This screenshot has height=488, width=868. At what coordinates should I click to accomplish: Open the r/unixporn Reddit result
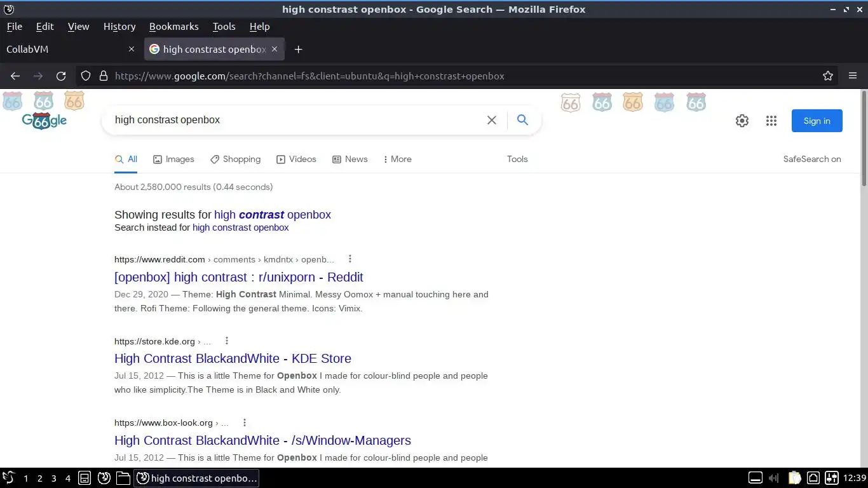(239, 277)
